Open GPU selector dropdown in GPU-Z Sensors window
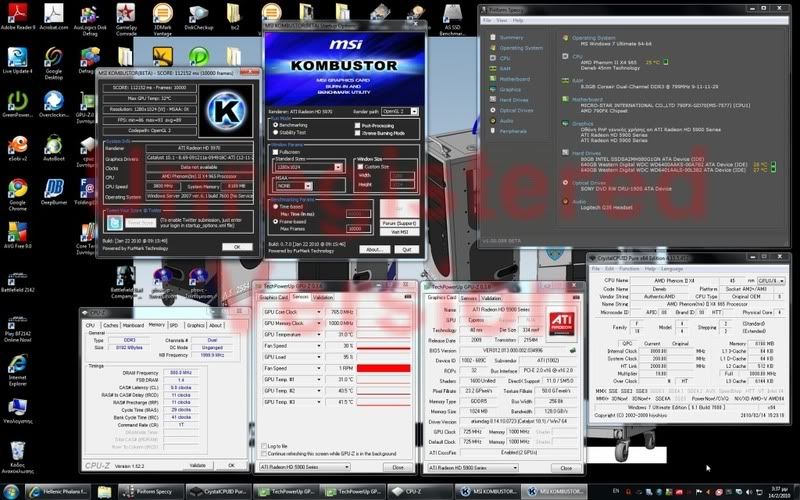Image resolution: width=800 pixels, height=500 pixels. [x=304, y=467]
